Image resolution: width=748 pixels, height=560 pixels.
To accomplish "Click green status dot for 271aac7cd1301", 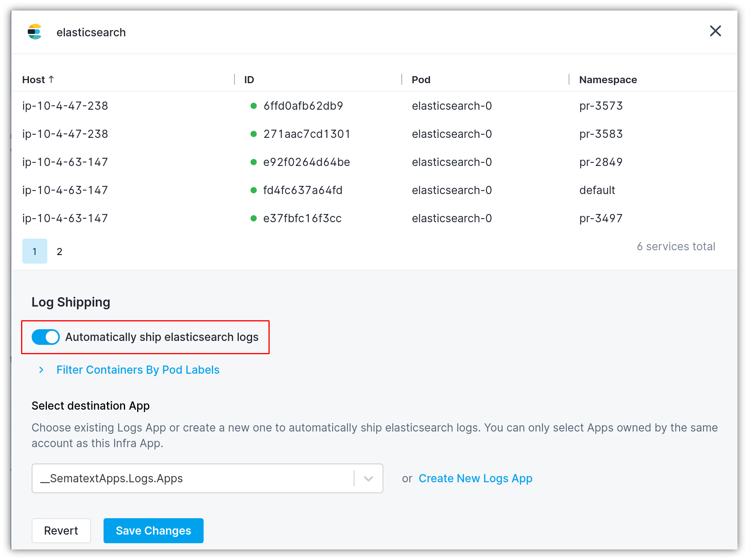I will tap(254, 134).
